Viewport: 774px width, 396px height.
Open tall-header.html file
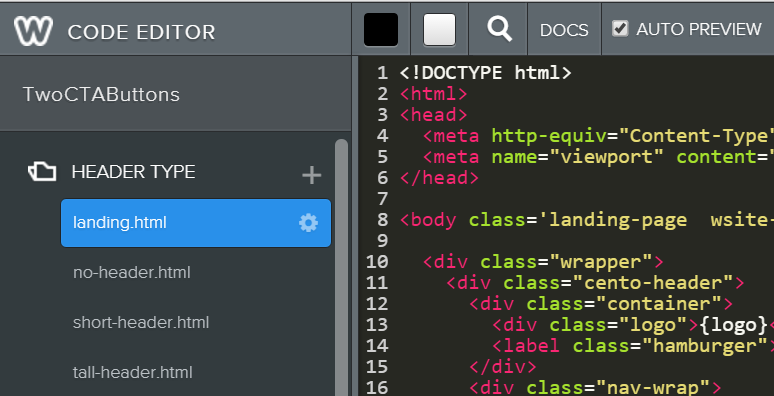pyautogui.click(x=133, y=372)
